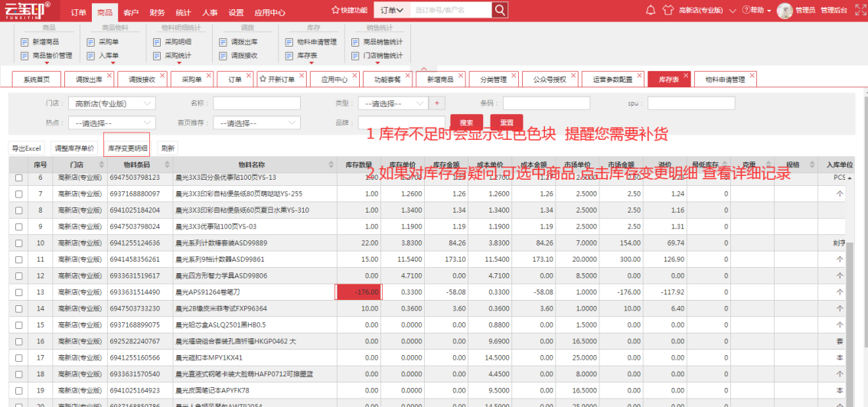This screenshot has height=407, width=868.
Task: Open the 采购单 ribbon shortcut
Action: tap(103, 42)
